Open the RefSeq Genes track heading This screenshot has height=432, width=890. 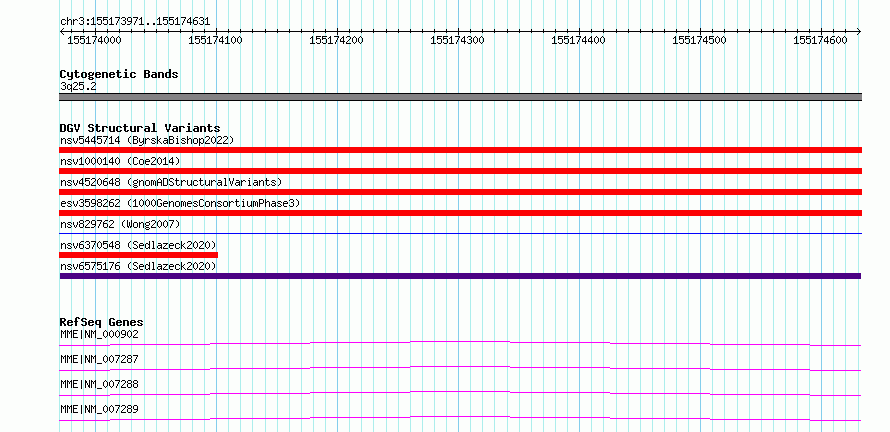click(101, 322)
